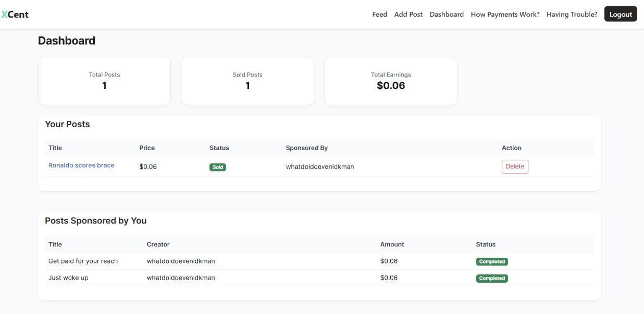Click the XCent logo

point(15,14)
